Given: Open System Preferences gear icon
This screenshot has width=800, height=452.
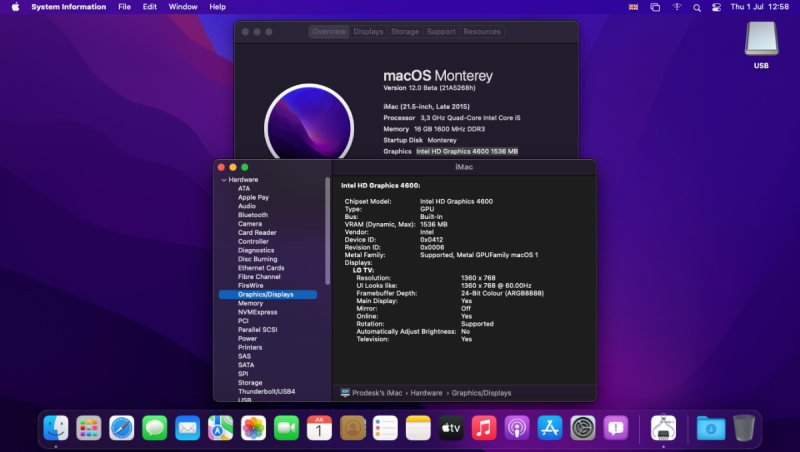Looking at the screenshot, I should coord(582,429).
